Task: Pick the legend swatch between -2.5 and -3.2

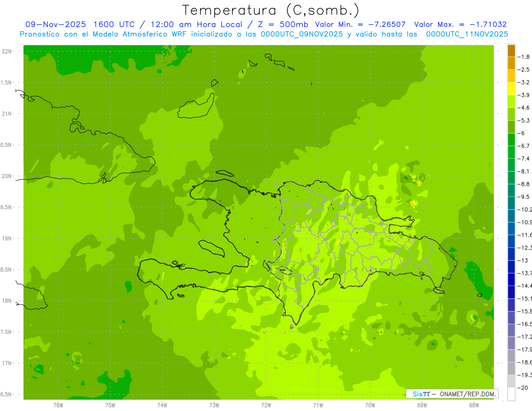Action: coord(511,76)
